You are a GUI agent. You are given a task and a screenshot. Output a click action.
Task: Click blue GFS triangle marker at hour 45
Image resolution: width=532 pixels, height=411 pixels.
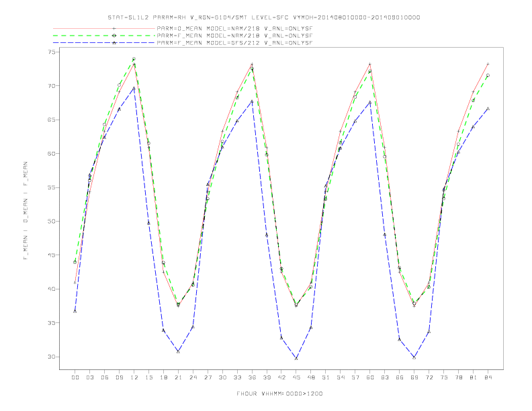pyautogui.click(x=296, y=359)
